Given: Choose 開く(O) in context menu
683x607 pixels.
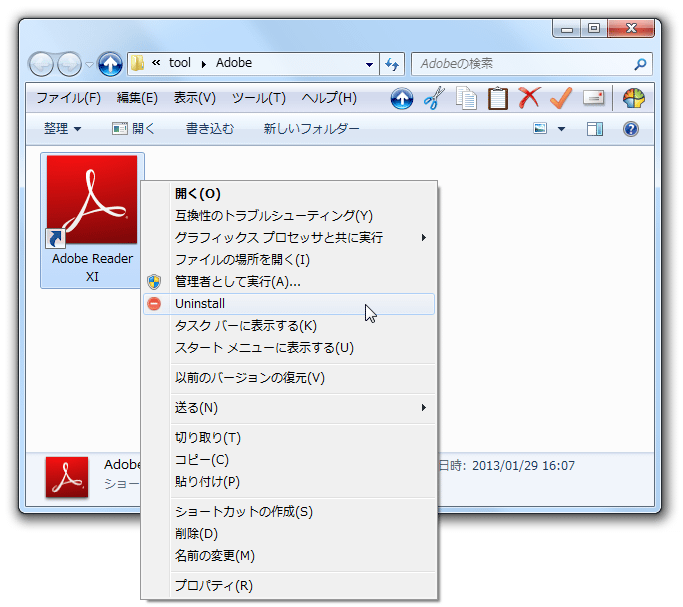Looking at the screenshot, I should click(x=289, y=194).
